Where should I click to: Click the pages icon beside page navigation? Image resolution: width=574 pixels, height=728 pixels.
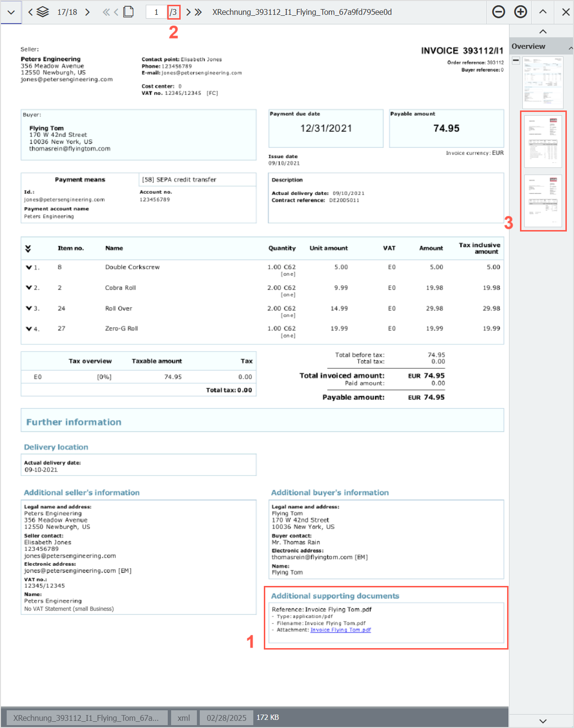click(128, 12)
